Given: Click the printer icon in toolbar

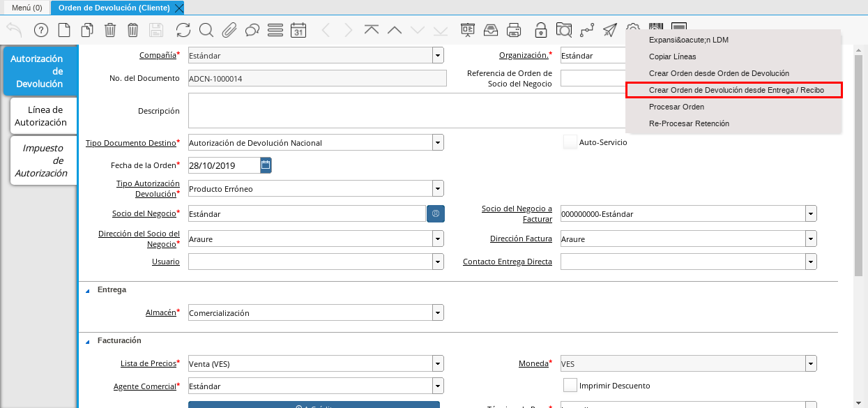Looking at the screenshot, I should pos(514,30).
